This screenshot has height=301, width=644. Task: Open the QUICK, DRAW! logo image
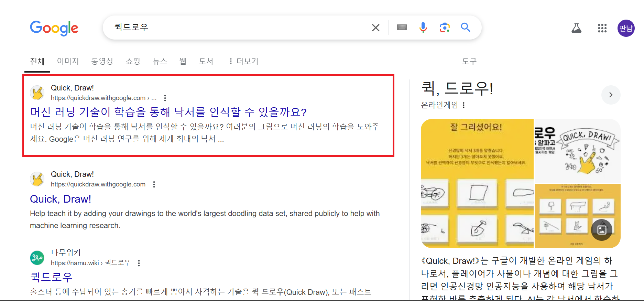pyautogui.click(x=578, y=151)
